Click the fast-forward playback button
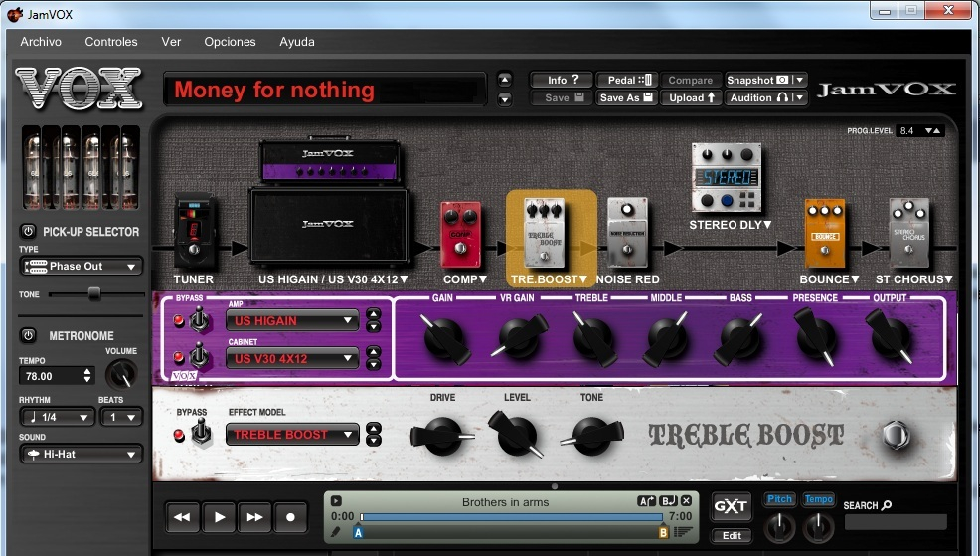This screenshot has height=556, width=980. (254, 517)
